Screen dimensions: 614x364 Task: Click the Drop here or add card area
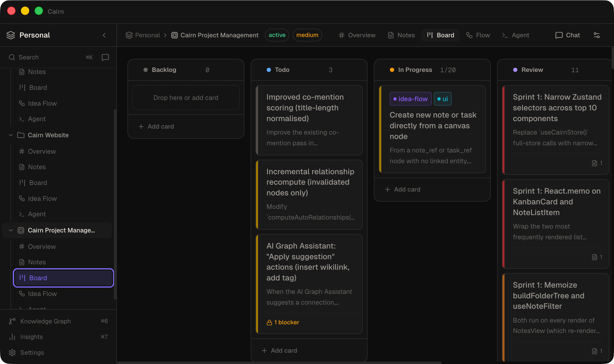[186, 98]
